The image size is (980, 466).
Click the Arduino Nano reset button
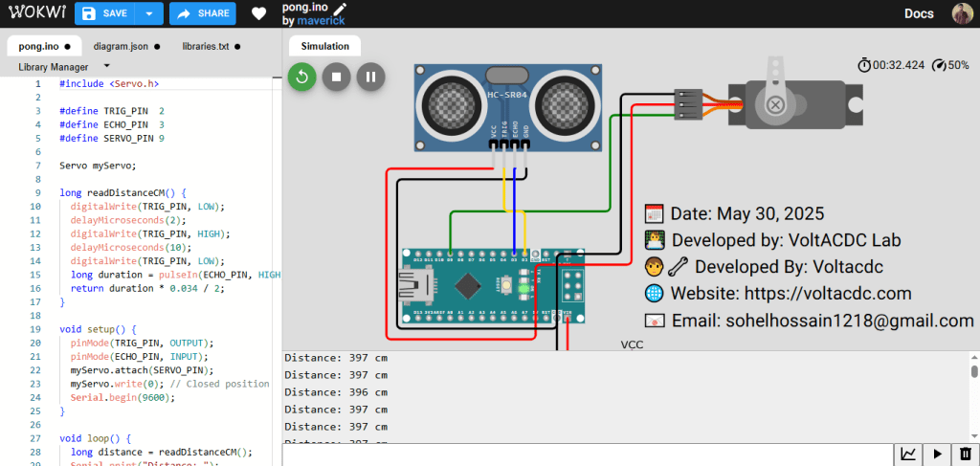coord(507,286)
